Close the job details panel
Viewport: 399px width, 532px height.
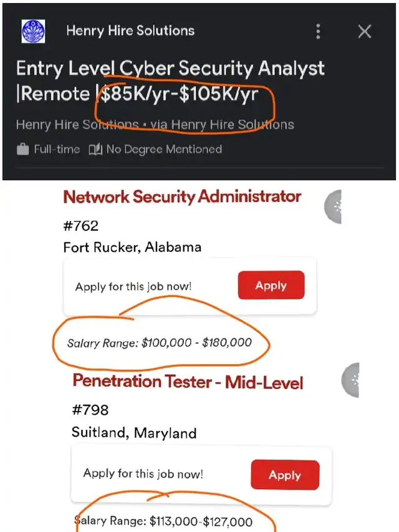tap(365, 31)
